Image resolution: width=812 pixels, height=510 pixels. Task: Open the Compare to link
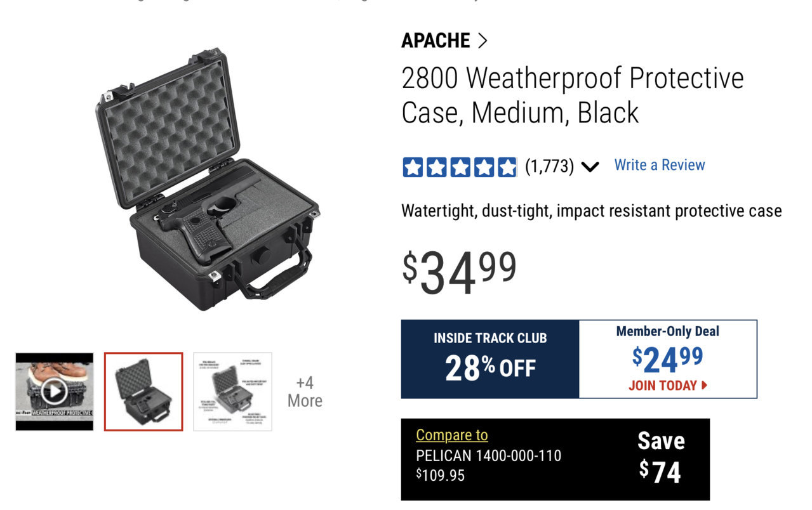tap(451, 435)
